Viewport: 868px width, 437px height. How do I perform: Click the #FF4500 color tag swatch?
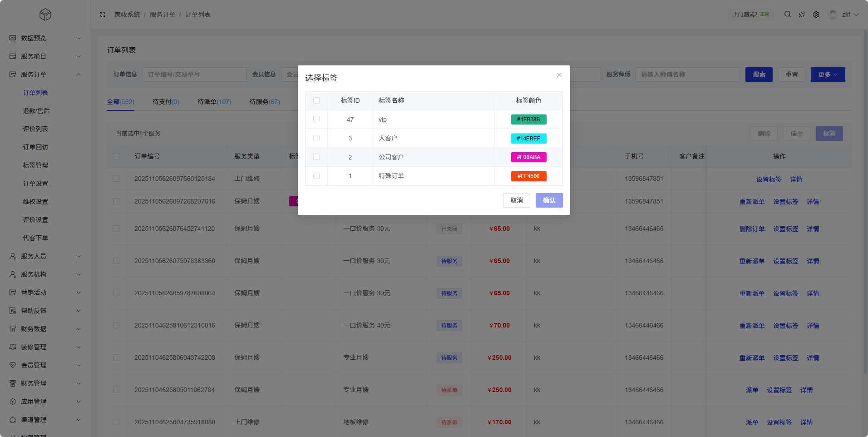[x=528, y=176]
